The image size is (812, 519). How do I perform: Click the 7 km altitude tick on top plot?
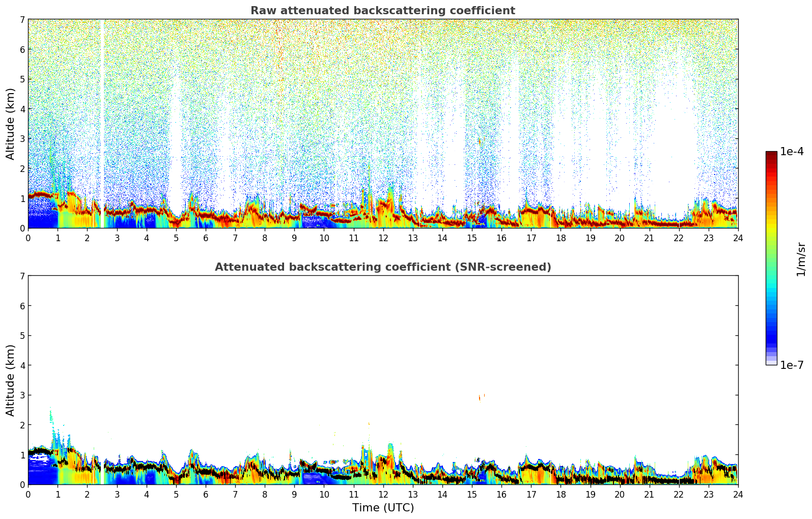tap(22, 20)
